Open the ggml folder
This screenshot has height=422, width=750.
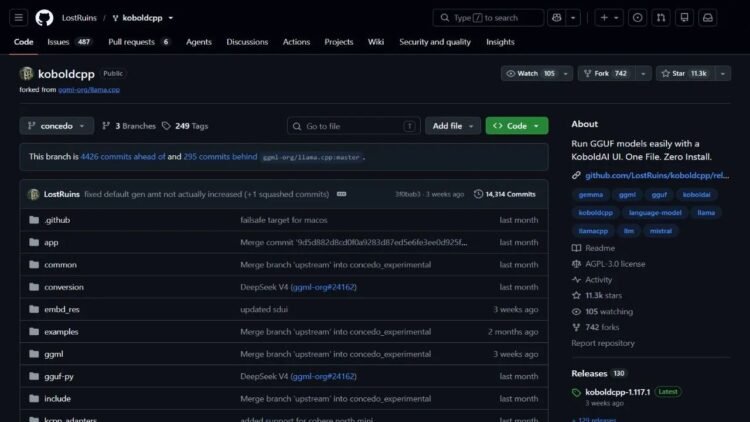[54, 354]
